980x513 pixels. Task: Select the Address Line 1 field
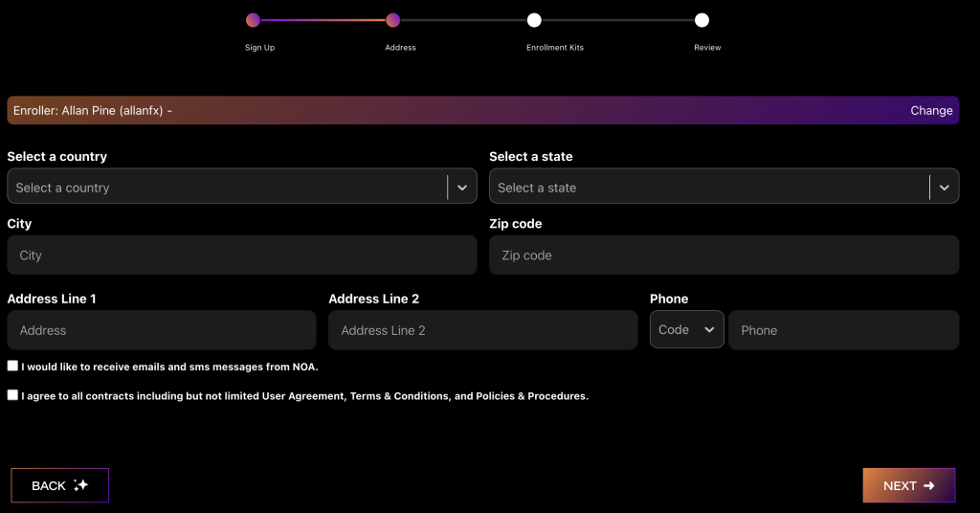(161, 330)
